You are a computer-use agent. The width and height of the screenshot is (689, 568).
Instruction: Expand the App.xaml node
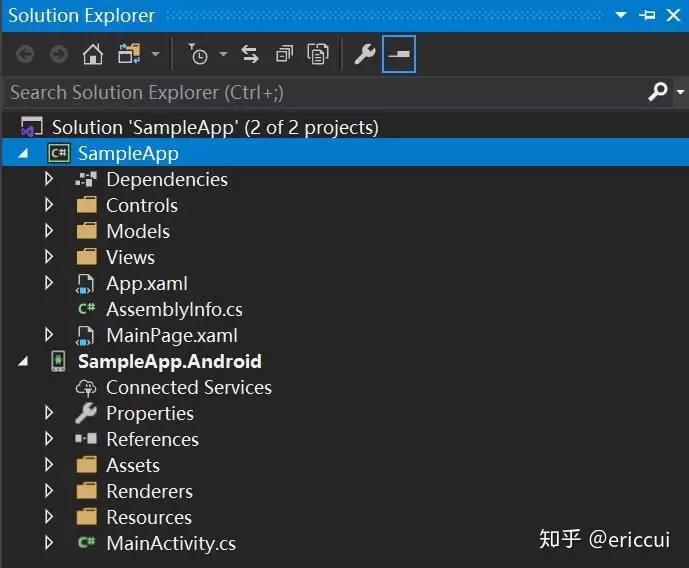click(49, 282)
